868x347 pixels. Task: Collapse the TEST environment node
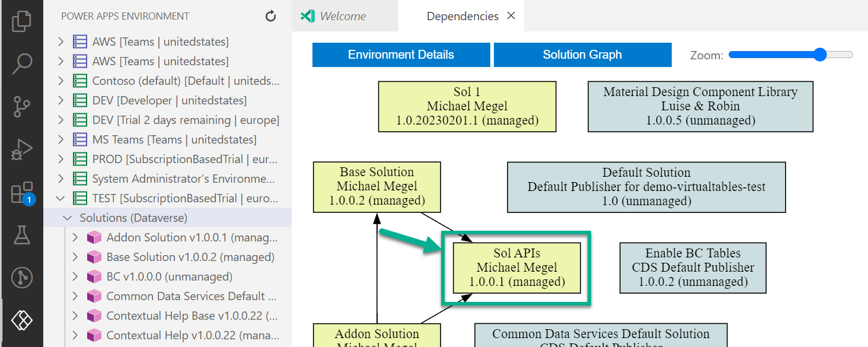tap(60, 199)
